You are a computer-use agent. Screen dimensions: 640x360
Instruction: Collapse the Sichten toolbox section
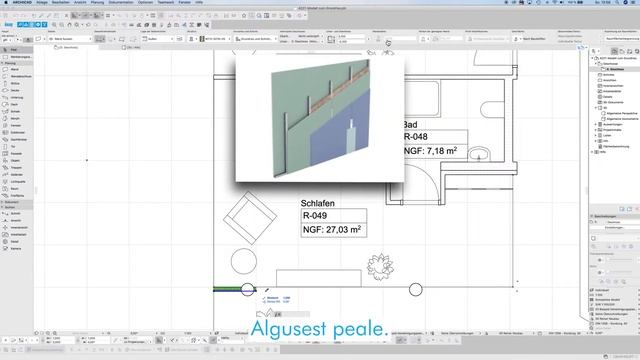2,207
